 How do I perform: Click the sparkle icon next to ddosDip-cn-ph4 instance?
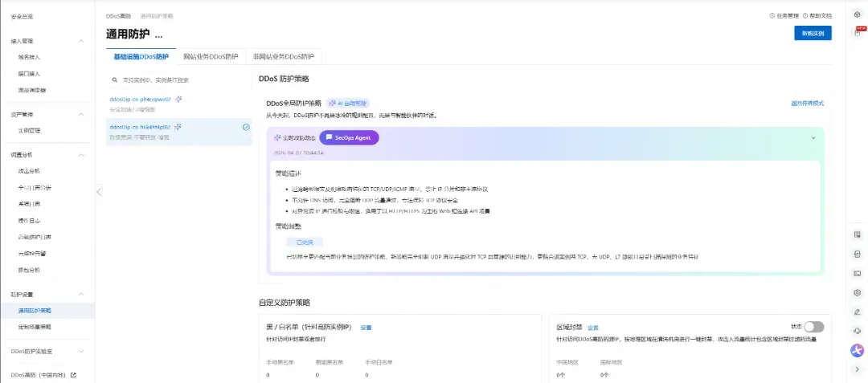[178, 100]
